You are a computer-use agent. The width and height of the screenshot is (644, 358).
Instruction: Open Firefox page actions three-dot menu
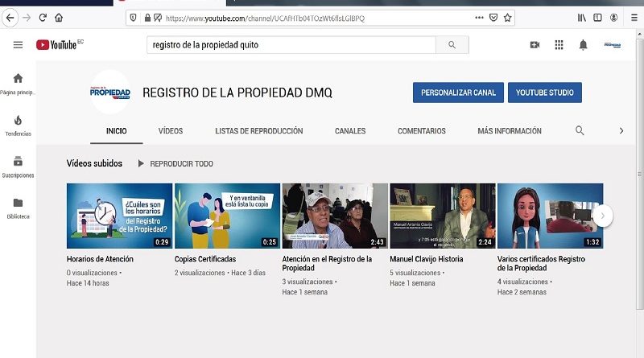point(480,17)
